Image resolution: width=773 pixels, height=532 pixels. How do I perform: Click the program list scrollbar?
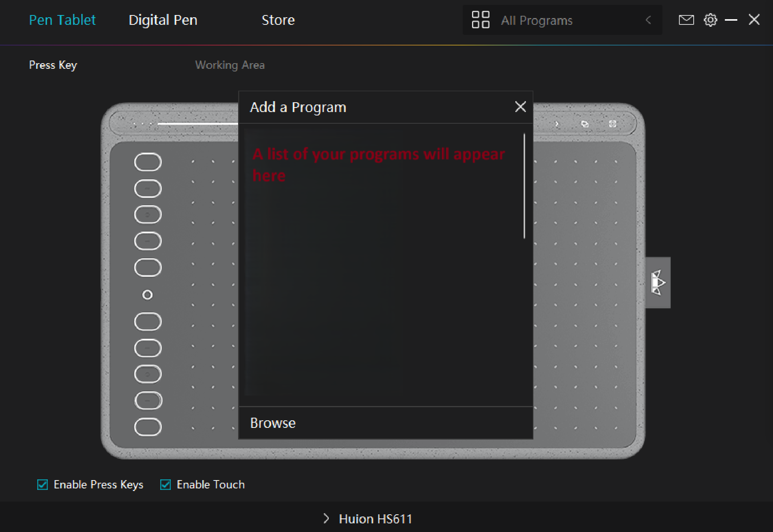click(524, 186)
